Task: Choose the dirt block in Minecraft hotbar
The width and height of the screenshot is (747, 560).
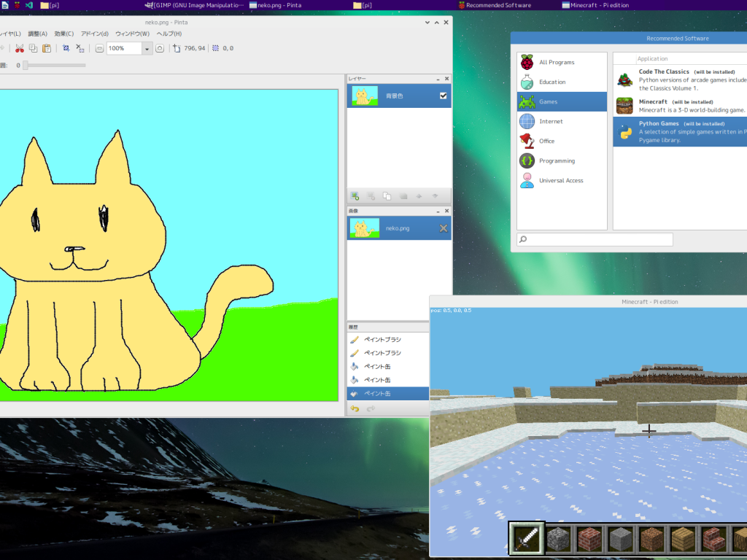Action: 651,539
